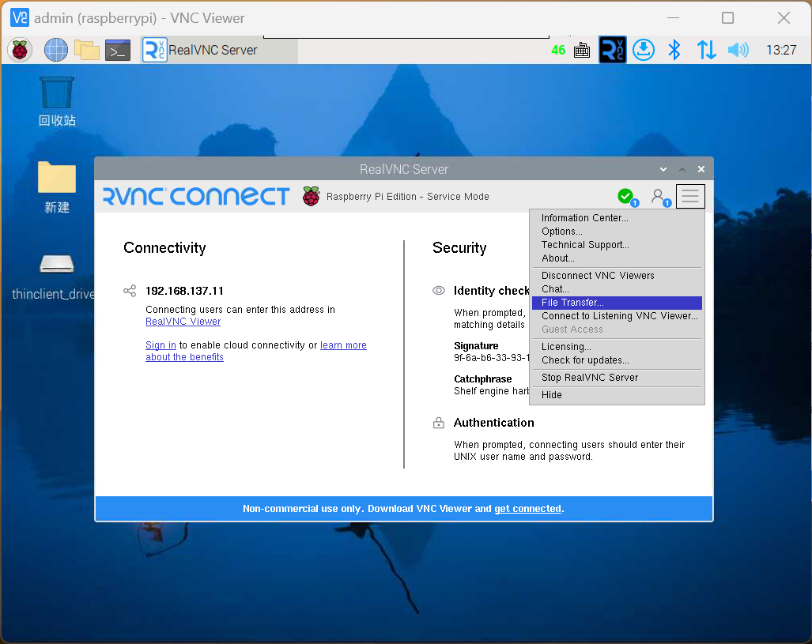Choose File Transfer... menu entry

(617, 303)
